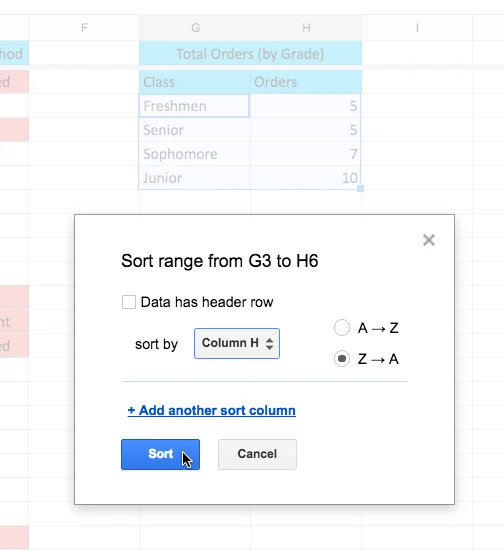Select the A → Z radio option
This screenshot has height=551, width=504.
[342, 328]
